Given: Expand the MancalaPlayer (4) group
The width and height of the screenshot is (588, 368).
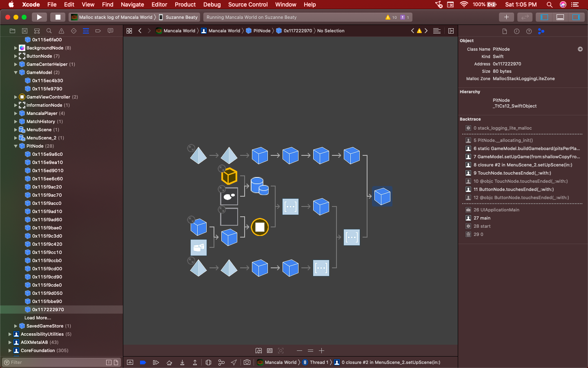Looking at the screenshot, I should pyautogui.click(x=16, y=113).
